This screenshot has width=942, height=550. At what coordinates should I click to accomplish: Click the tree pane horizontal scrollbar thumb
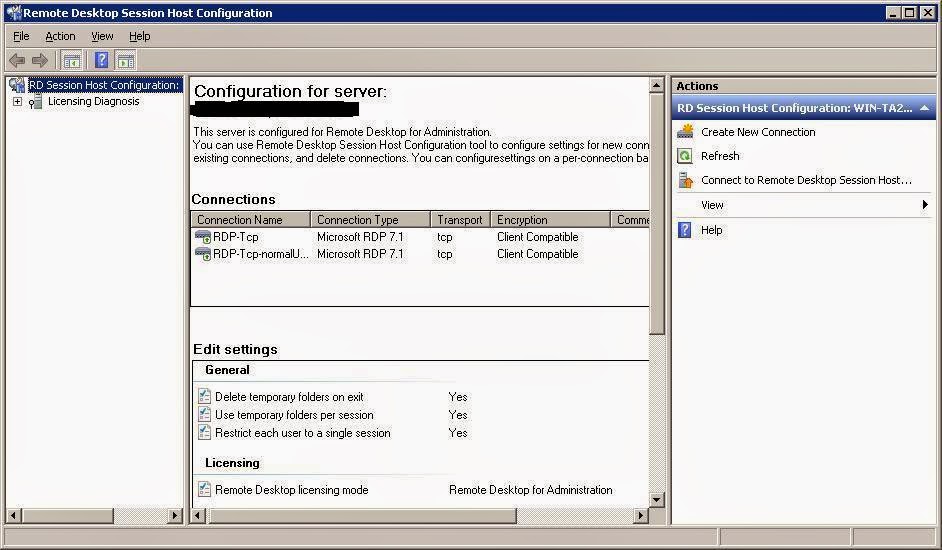point(67,515)
